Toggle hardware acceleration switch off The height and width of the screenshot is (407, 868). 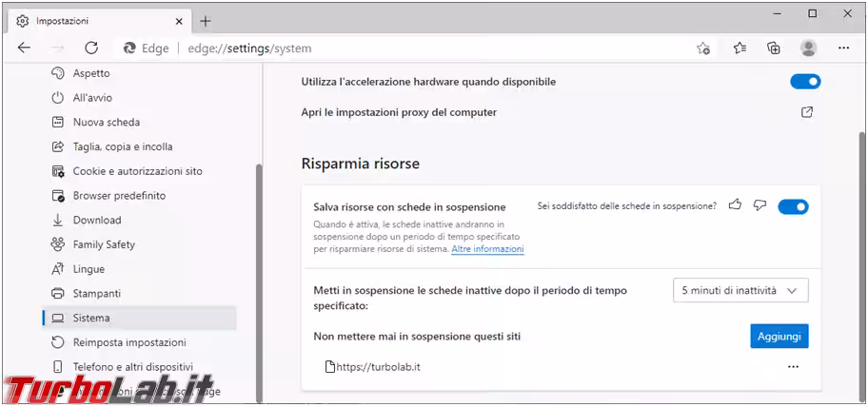pos(805,82)
